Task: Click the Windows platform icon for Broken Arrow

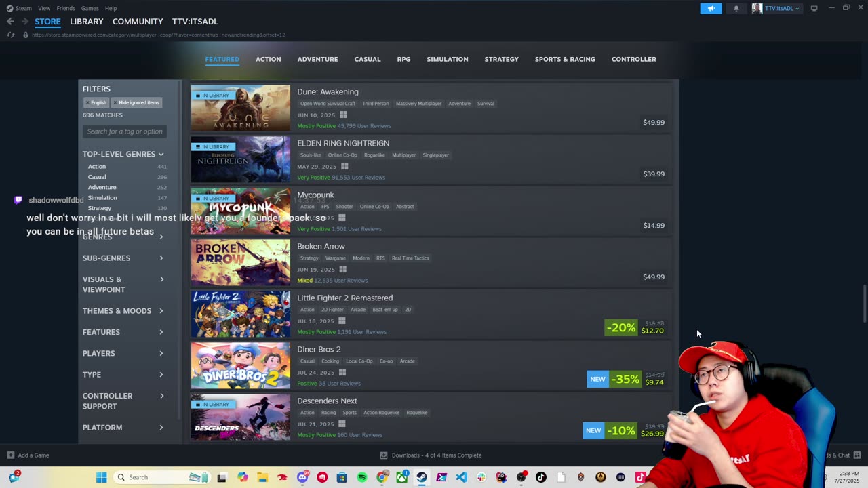Action: tap(342, 269)
